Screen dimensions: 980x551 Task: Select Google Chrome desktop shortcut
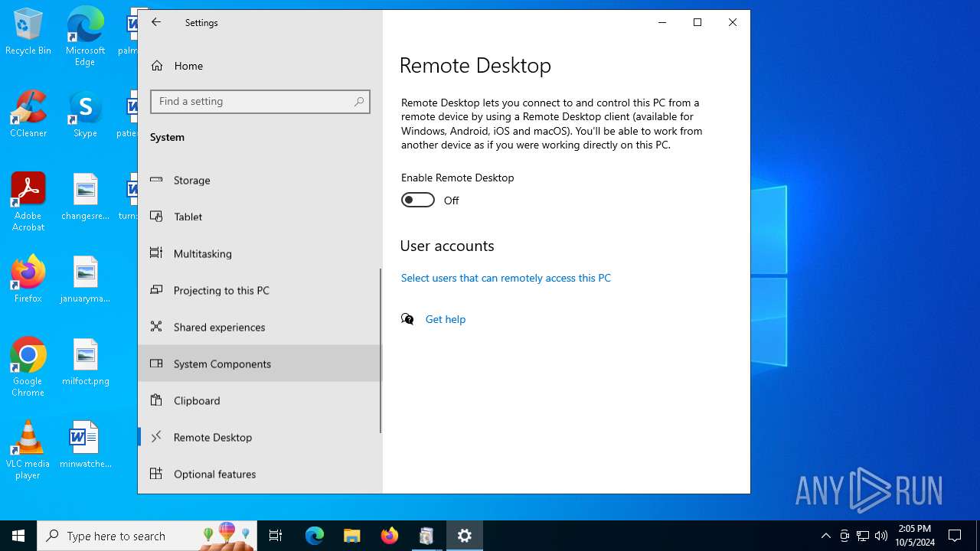[x=28, y=367]
